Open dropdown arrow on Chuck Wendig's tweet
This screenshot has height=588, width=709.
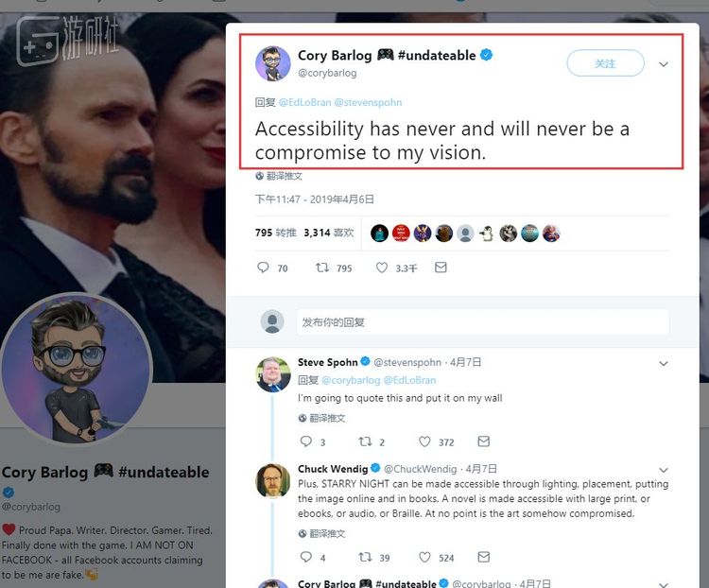664,470
